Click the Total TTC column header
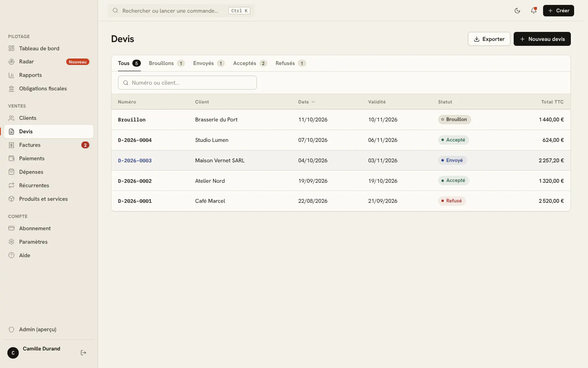This screenshot has height=368, width=588. click(552, 102)
